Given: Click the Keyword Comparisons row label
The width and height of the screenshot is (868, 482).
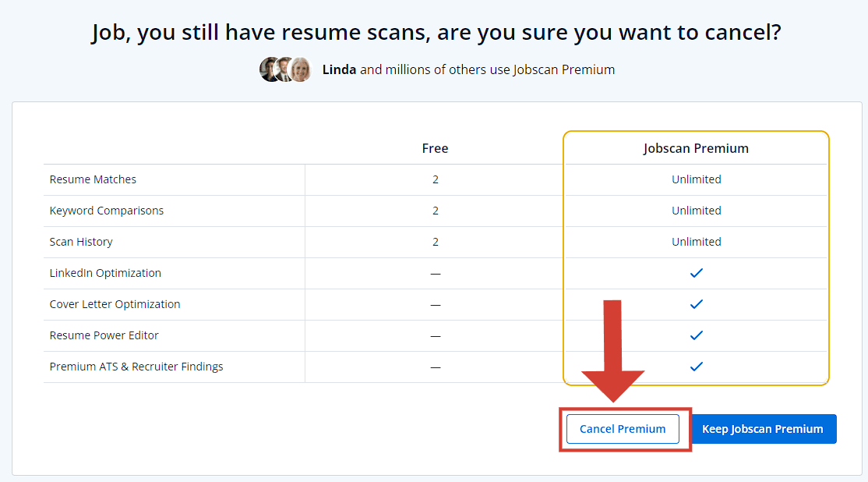Looking at the screenshot, I should pyautogui.click(x=107, y=211).
